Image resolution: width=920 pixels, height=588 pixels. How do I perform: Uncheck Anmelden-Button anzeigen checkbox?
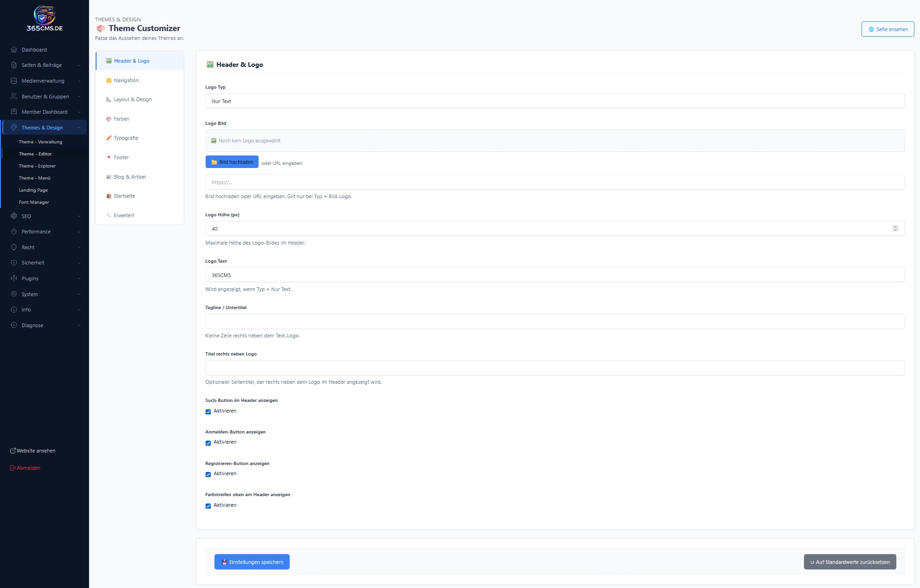(208, 443)
